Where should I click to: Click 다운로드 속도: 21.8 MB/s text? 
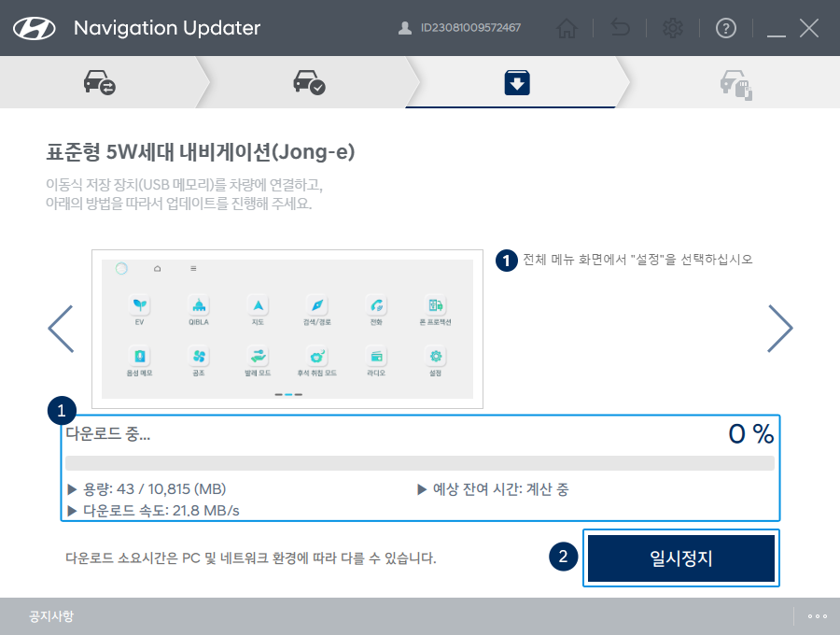pos(161,511)
